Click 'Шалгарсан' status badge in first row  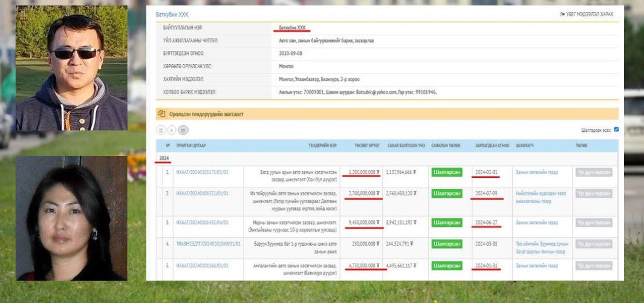coord(447,172)
